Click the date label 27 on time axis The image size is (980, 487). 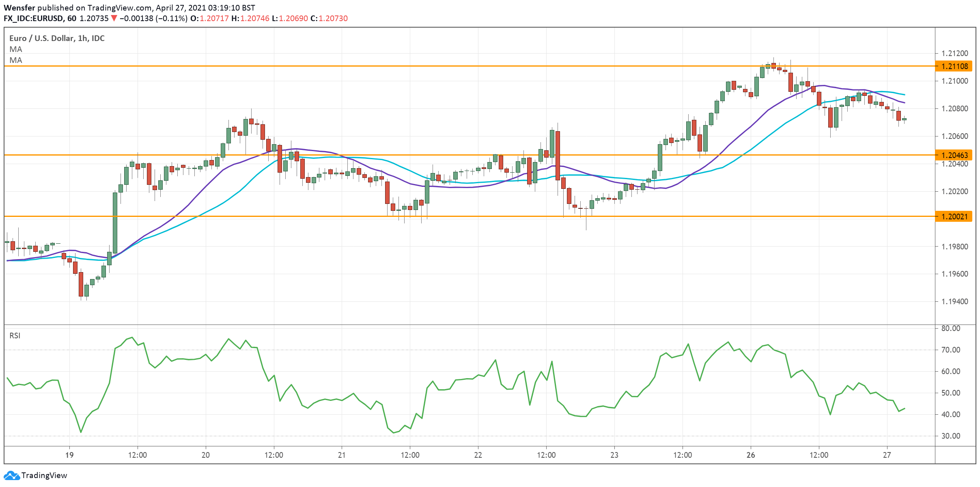[887, 455]
